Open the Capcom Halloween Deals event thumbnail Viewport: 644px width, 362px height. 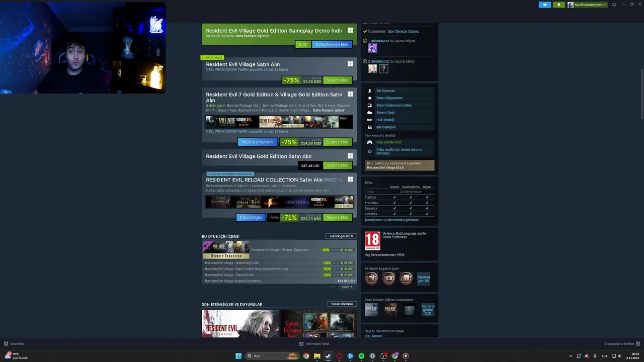coord(318,324)
